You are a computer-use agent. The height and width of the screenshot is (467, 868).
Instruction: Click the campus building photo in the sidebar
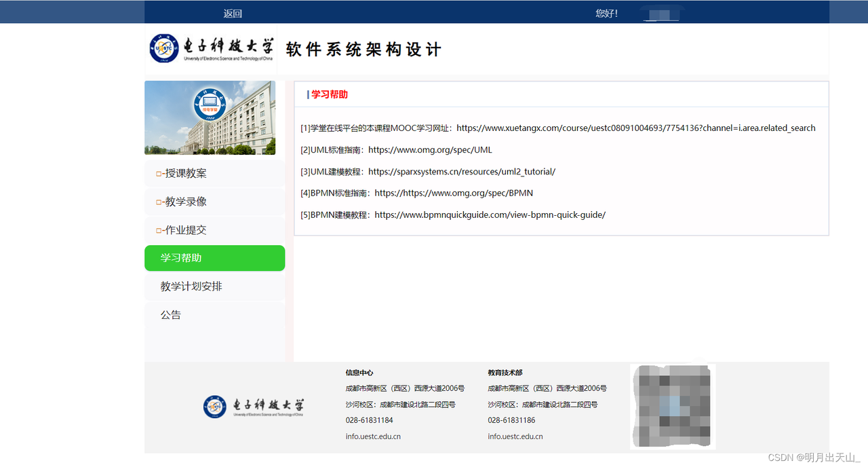(x=210, y=118)
